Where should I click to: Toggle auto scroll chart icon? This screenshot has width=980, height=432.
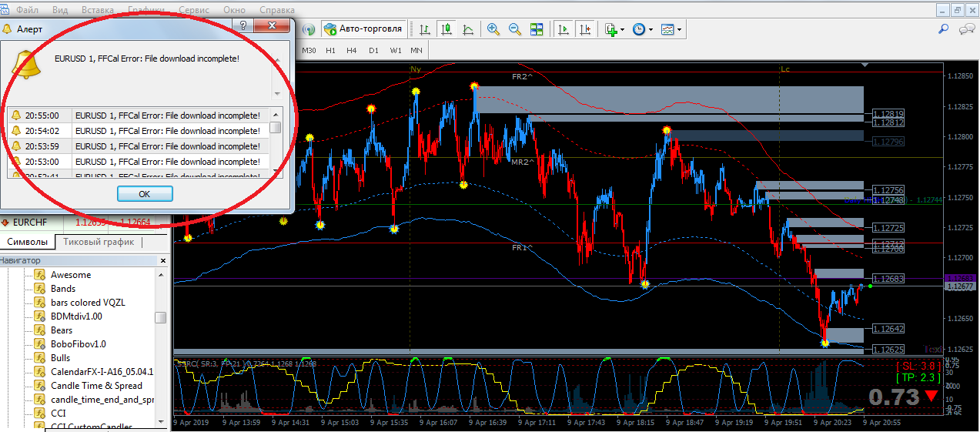point(564,29)
